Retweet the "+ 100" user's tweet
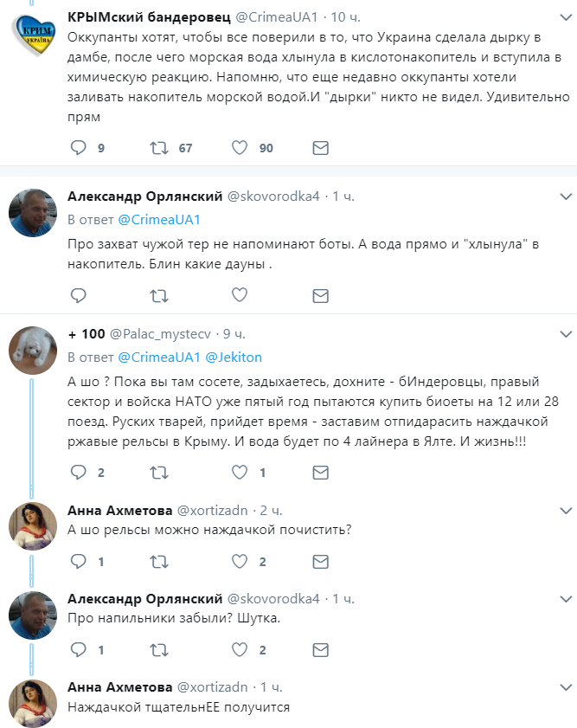 click(x=159, y=473)
